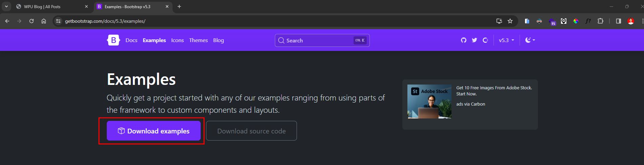Go to the Icons navigation link
Viewport: 644px width, 165px height.
coord(177,40)
